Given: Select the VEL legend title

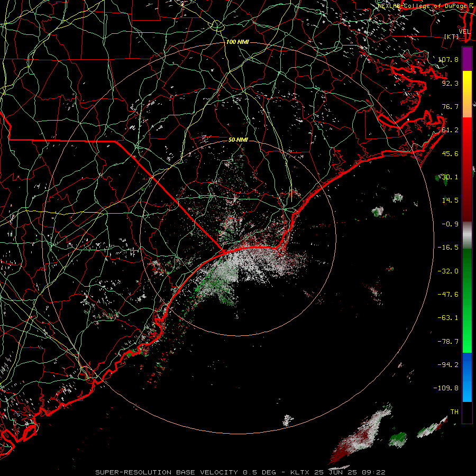Looking at the screenshot, I should (464, 32).
